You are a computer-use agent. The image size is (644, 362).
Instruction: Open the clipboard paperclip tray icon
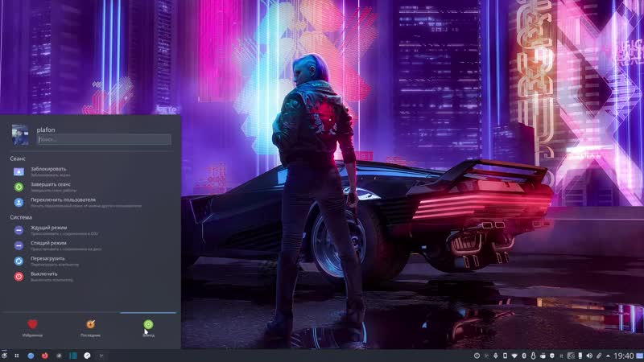click(x=599, y=356)
